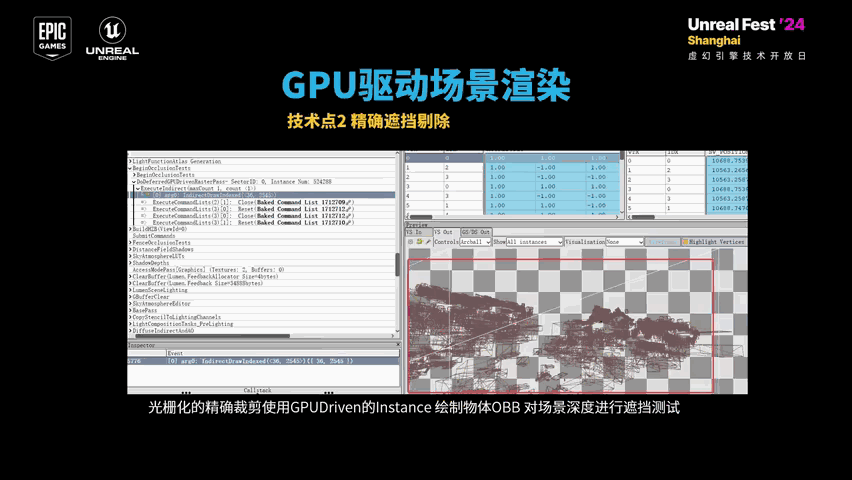Toggle the Wireframe button in Preview toolbar

[661, 242]
